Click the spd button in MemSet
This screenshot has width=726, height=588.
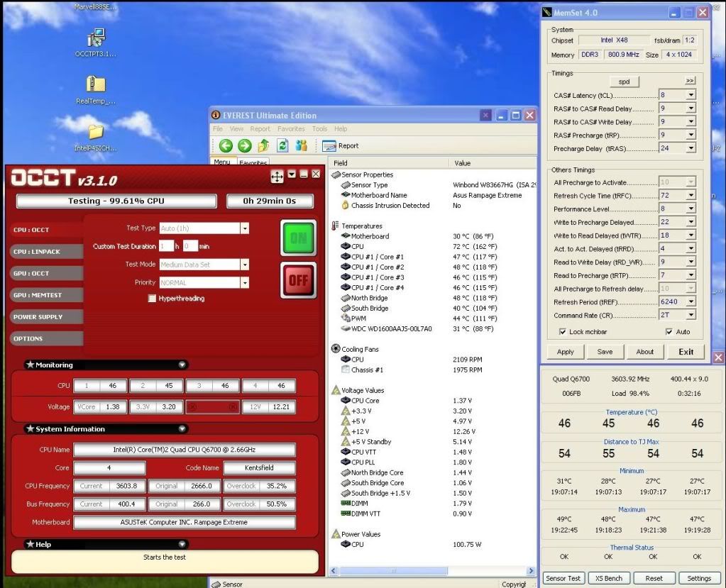click(x=624, y=82)
